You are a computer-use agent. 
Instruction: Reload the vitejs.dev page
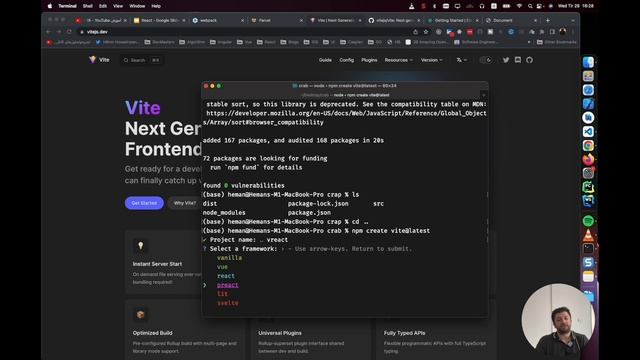pos(69,32)
